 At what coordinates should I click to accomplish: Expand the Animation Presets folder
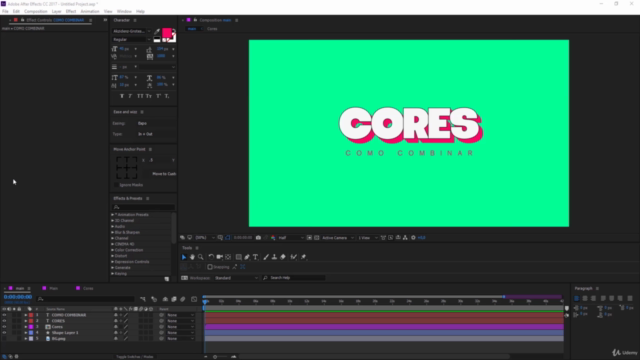tap(113, 215)
